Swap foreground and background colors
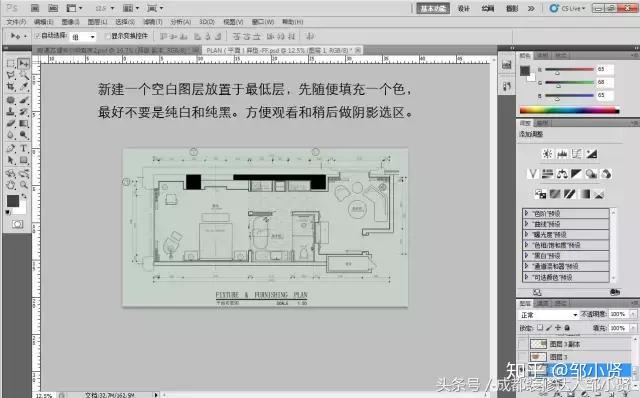This screenshot has width=640, height=398. pos(24,196)
